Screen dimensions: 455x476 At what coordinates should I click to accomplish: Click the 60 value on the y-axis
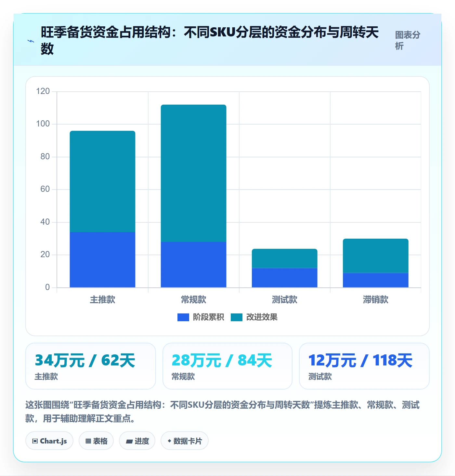(x=45, y=189)
